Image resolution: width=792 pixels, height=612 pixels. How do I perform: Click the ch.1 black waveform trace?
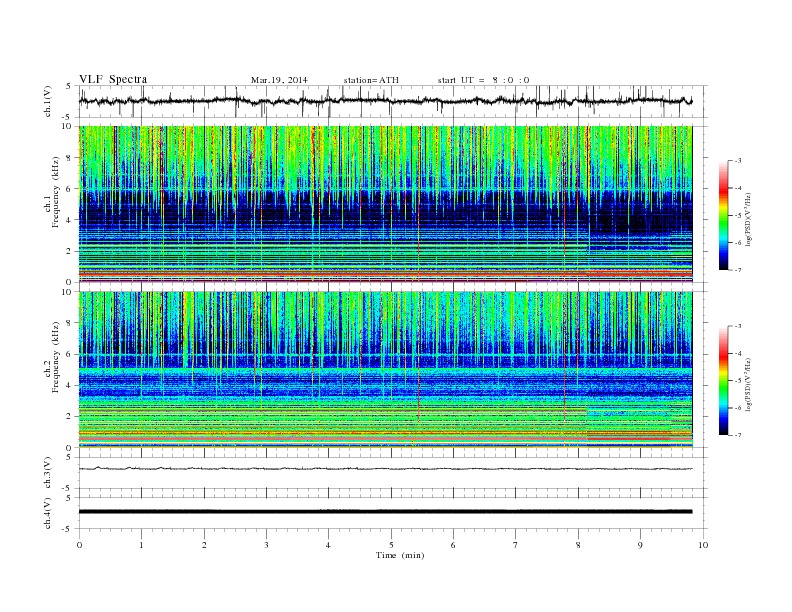(x=385, y=101)
